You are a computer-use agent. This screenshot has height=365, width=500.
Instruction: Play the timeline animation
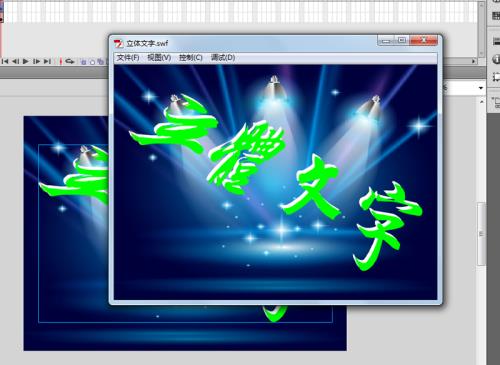26,62
